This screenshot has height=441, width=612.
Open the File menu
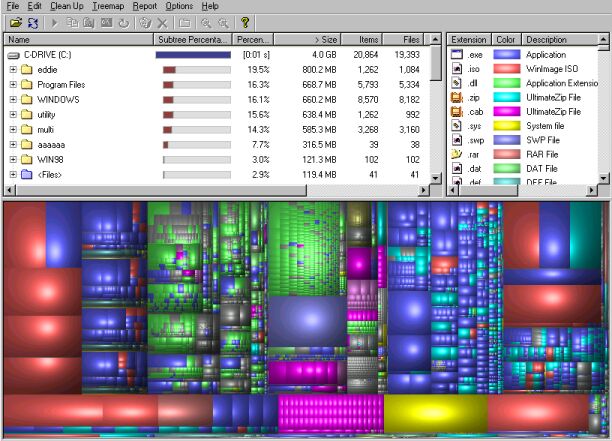click(x=13, y=6)
